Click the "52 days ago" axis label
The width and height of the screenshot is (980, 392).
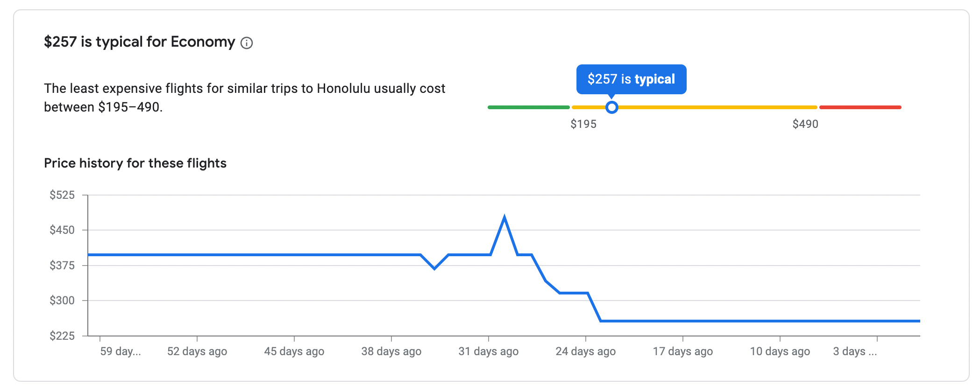(197, 351)
